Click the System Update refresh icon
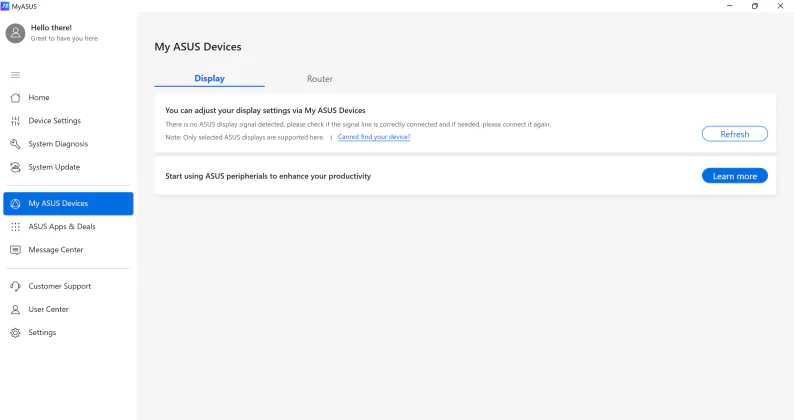The width and height of the screenshot is (794, 420). [x=16, y=167]
